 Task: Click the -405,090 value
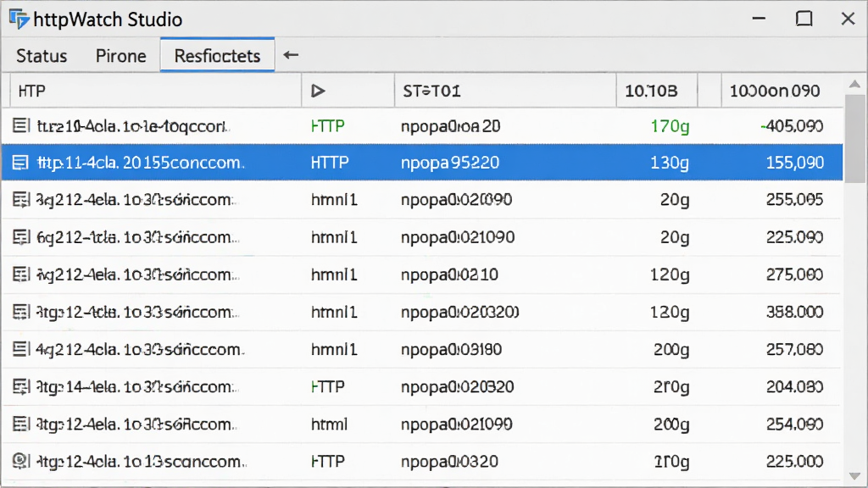(792, 126)
